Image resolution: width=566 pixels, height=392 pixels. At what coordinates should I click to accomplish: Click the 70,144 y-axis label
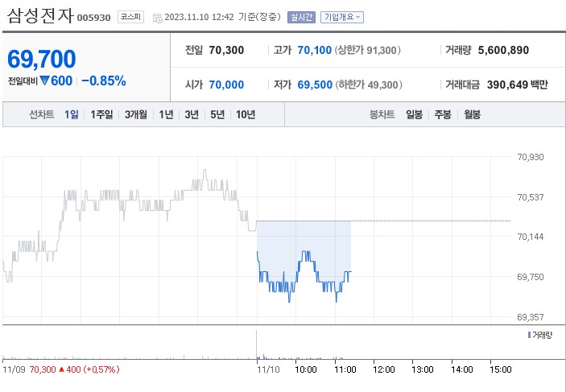coord(531,237)
